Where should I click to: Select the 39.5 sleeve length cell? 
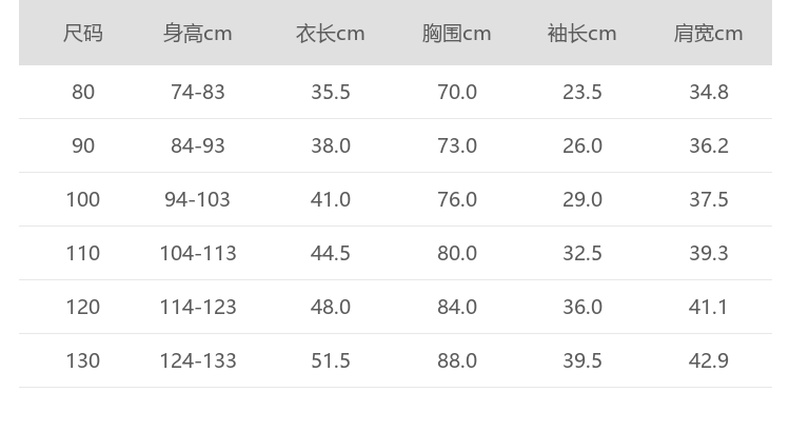pyautogui.click(x=582, y=361)
